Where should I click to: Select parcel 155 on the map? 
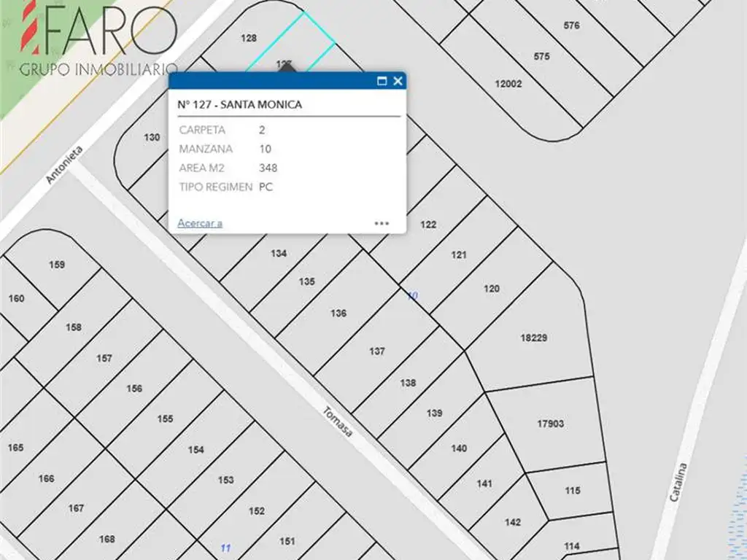click(x=165, y=419)
